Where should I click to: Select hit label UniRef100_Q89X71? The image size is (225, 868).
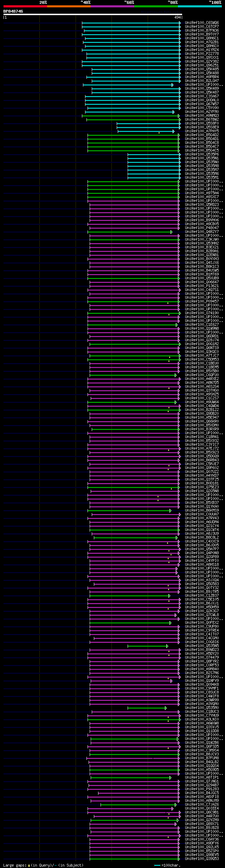tap(202, 824)
